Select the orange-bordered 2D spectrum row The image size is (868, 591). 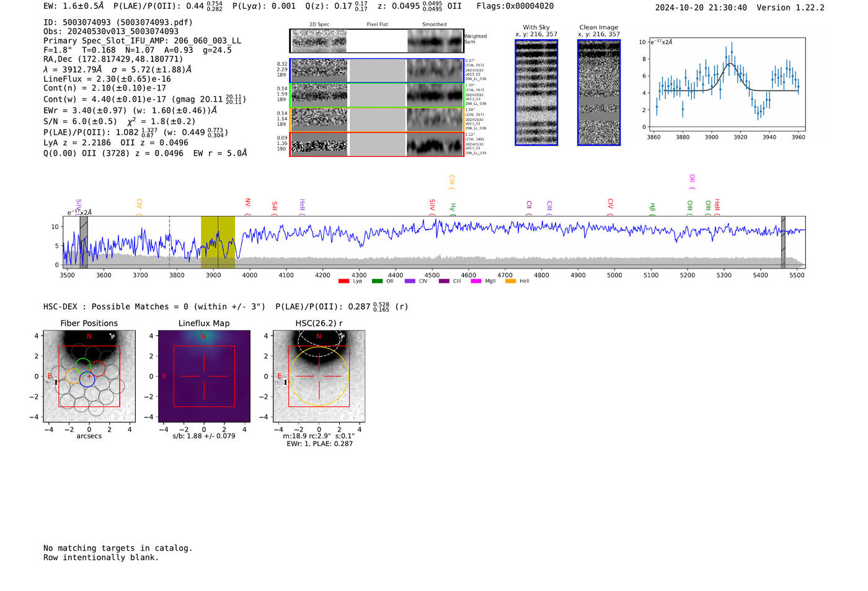pos(377,120)
